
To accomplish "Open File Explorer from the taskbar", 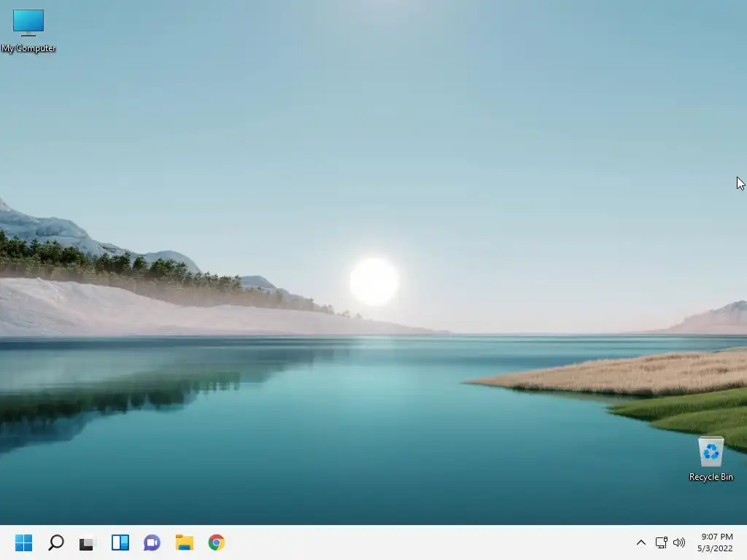I will point(185,542).
